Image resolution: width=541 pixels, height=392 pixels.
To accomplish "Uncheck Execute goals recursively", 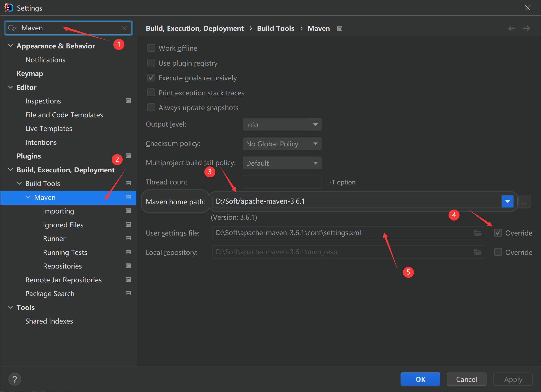I will point(151,78).
